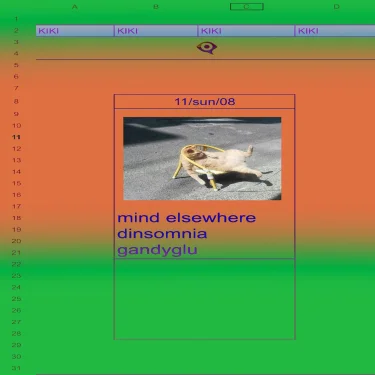Select column A header
Image resolution: width=375 pixels, height=375 pixels.
coord(75,7)
